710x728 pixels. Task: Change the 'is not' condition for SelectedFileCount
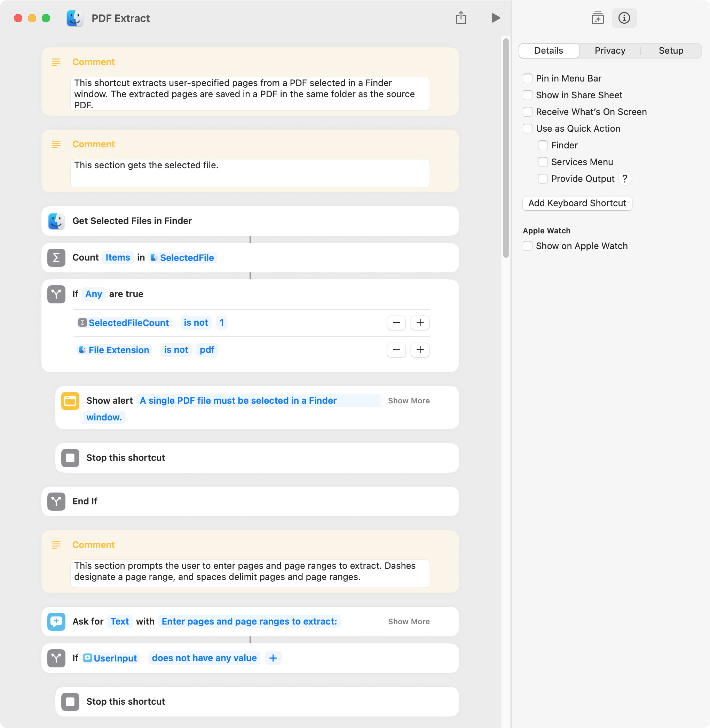196,323
